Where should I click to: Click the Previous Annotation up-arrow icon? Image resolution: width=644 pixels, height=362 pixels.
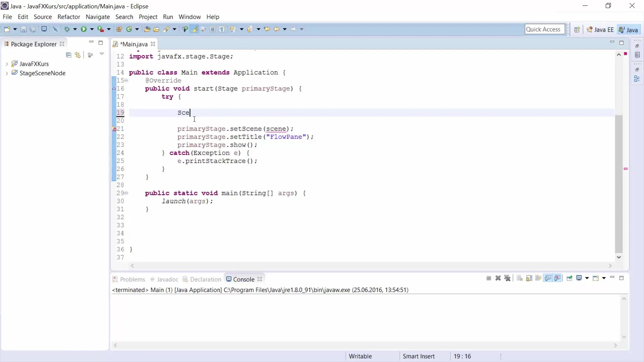pos(250,29)
